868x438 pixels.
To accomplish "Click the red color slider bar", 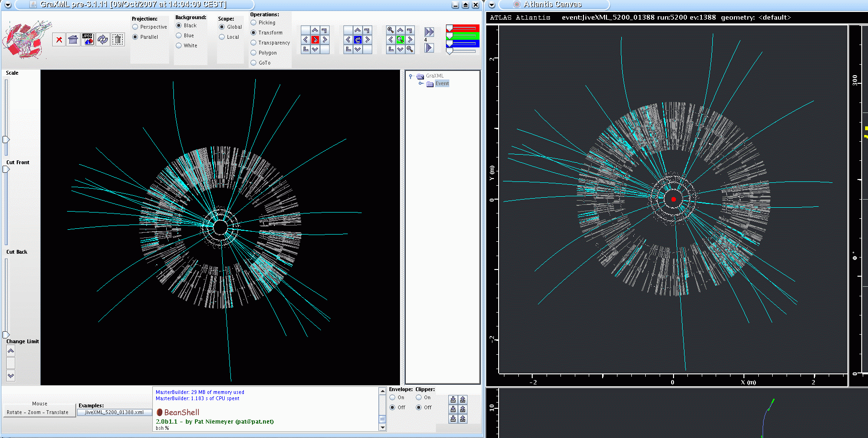I will [x=463, y=28].
